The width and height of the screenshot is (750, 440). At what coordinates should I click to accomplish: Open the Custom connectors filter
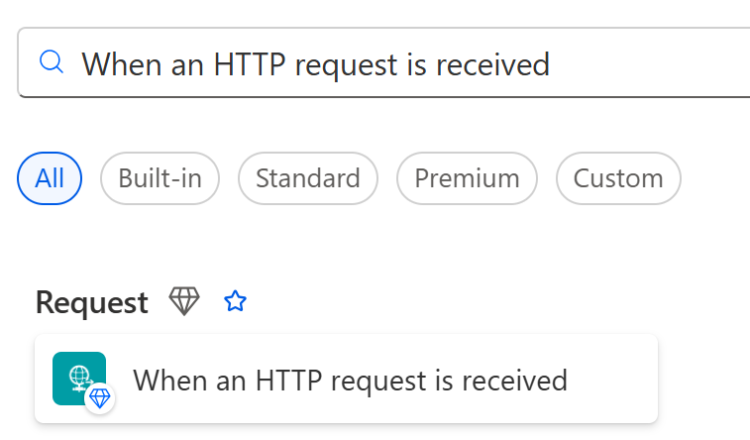(618, 179)
